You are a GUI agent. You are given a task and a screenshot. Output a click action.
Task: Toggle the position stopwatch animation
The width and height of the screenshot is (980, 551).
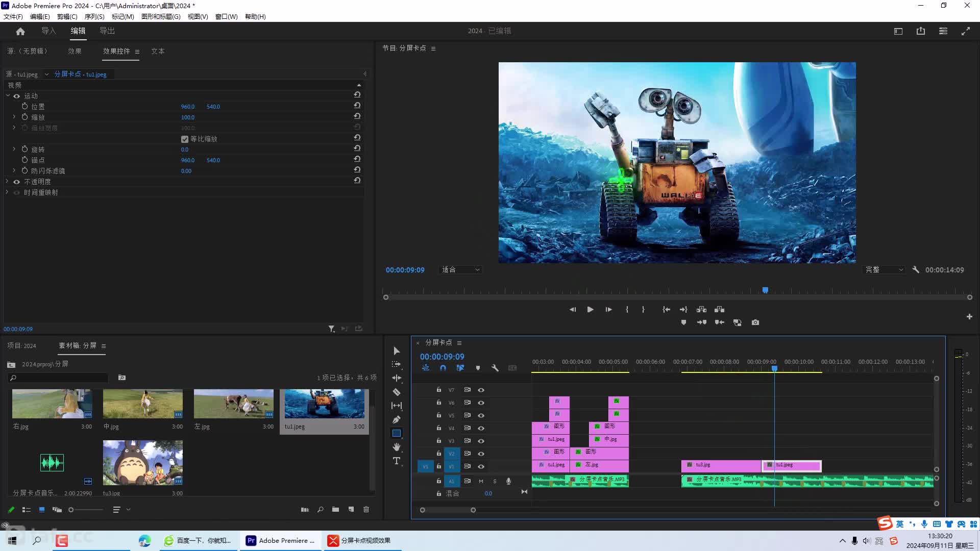(x=24, y=106)
